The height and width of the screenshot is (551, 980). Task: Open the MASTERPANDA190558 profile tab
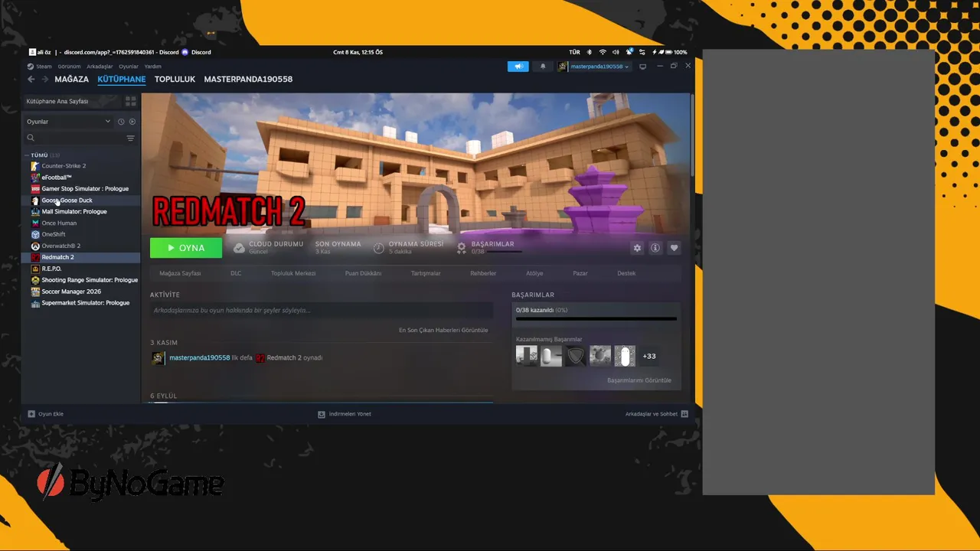(x=248, y=79)
